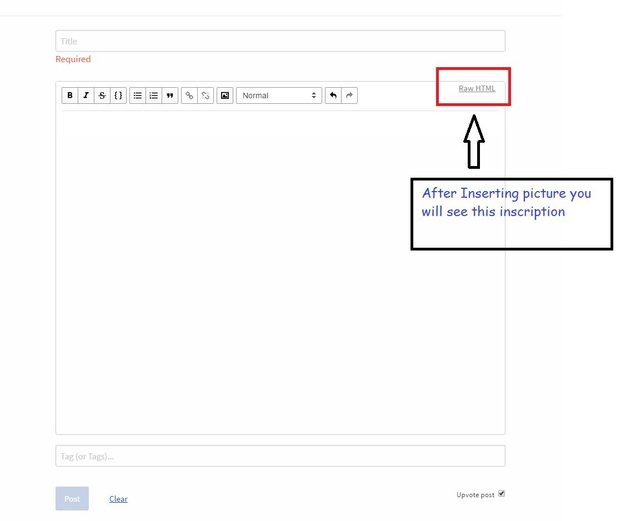Switch to Raw HTML editor
This screenshot has height=521, width=640.
coord(477,89)
